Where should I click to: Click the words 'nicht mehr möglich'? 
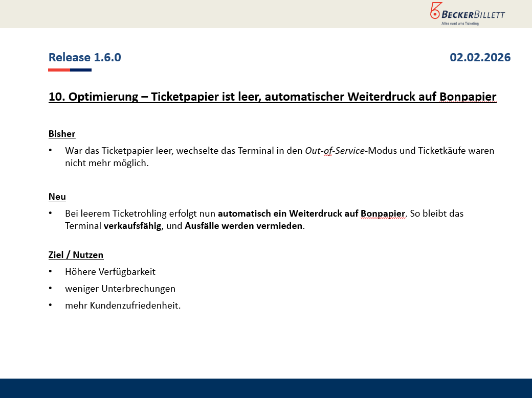tap(106, 163)
